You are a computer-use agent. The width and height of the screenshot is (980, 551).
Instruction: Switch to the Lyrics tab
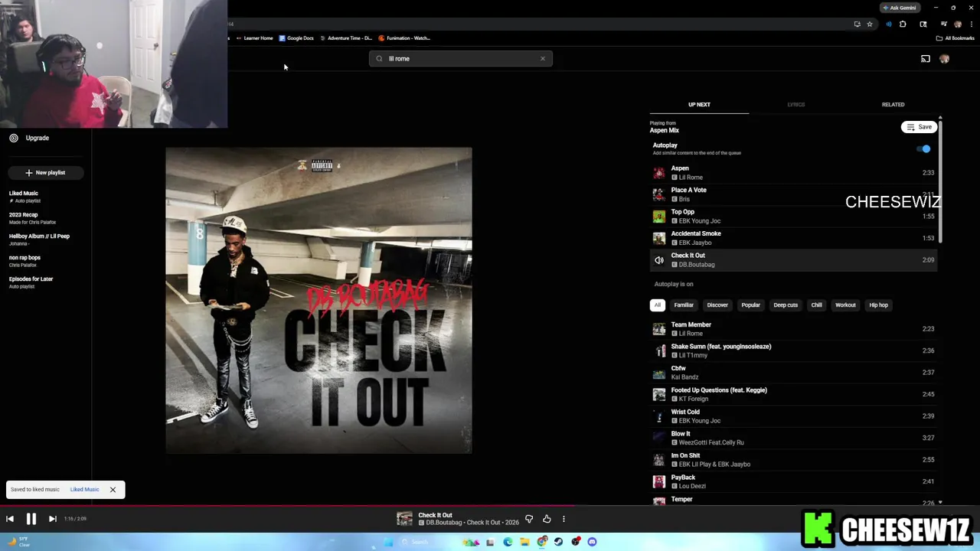796,104
